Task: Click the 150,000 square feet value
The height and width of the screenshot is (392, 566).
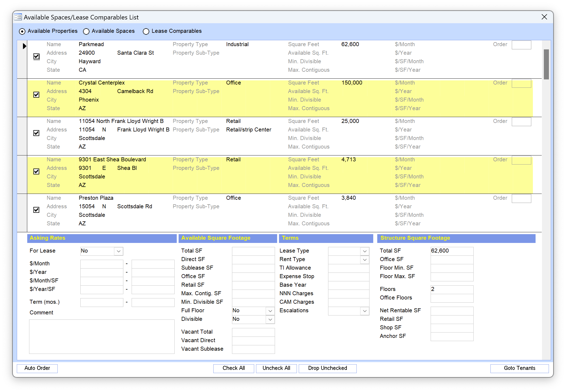Action: (352, 83)
